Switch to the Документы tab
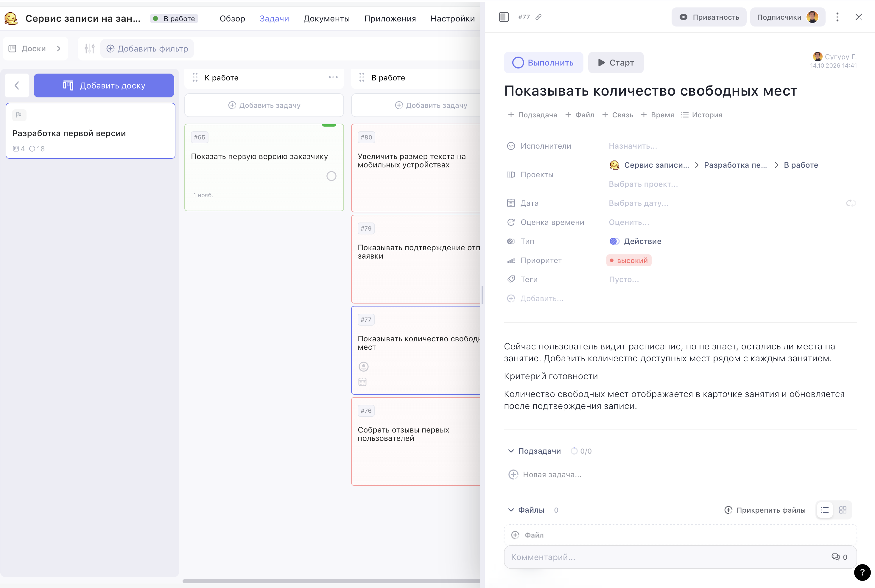Screen dimensions: 875x588 [x=326, y=19]
